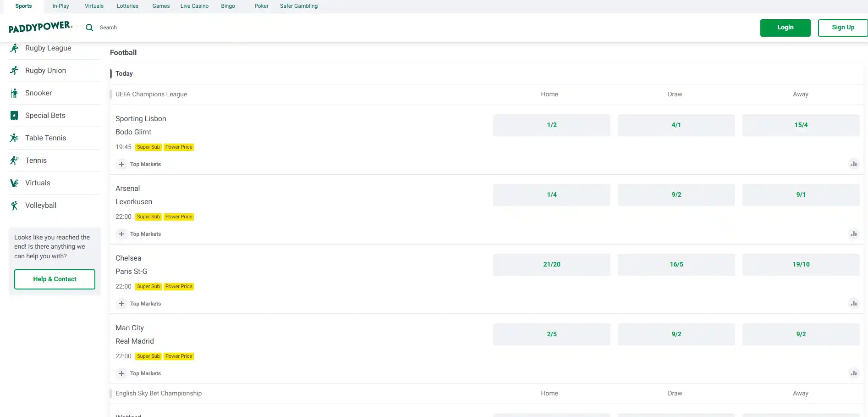Open the UEFA Champions League heading
The image size is (868, 417).
[x=151, y=95]
